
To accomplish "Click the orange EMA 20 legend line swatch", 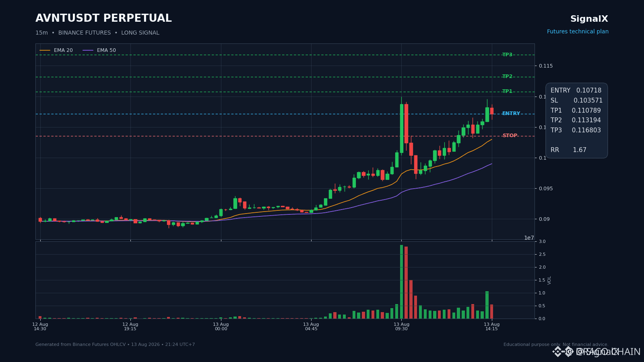I will point(45,50).
